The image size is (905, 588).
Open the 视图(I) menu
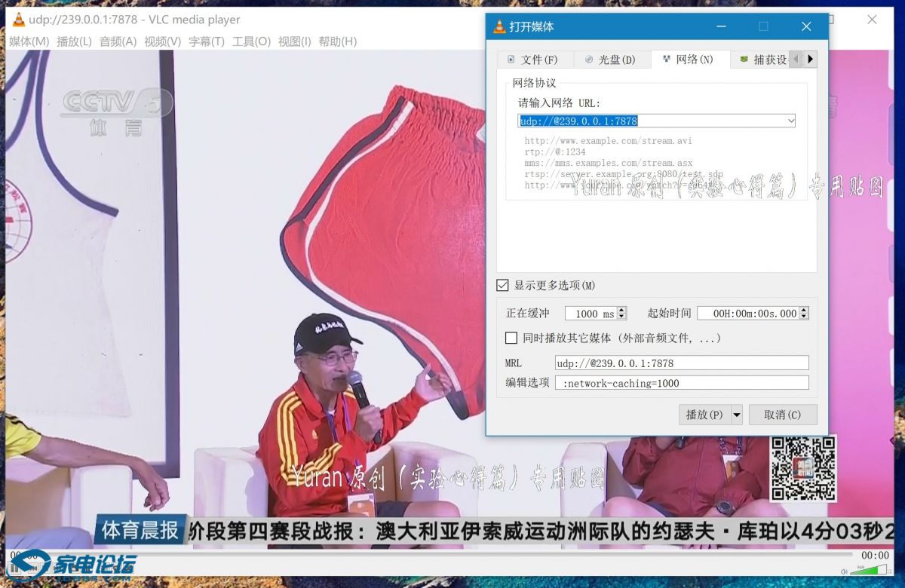pyautogui.click(x=294, y=41)
